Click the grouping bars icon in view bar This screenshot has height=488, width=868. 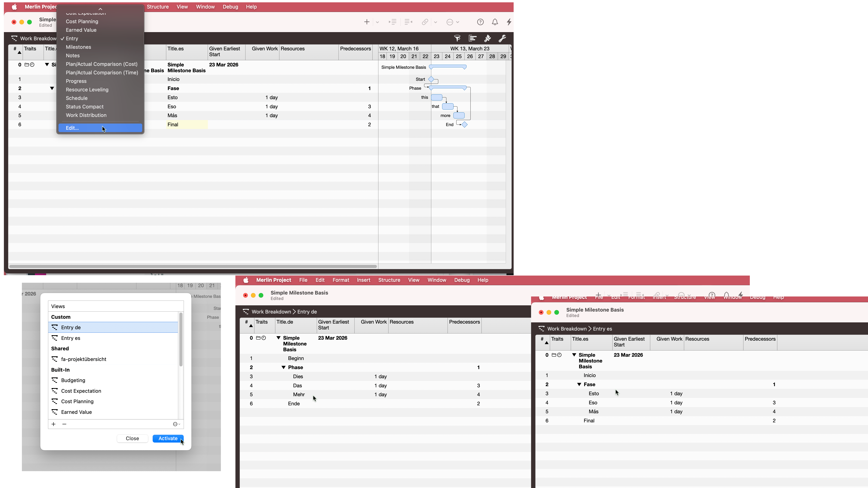pyautogui.click(x=472, y=38)
